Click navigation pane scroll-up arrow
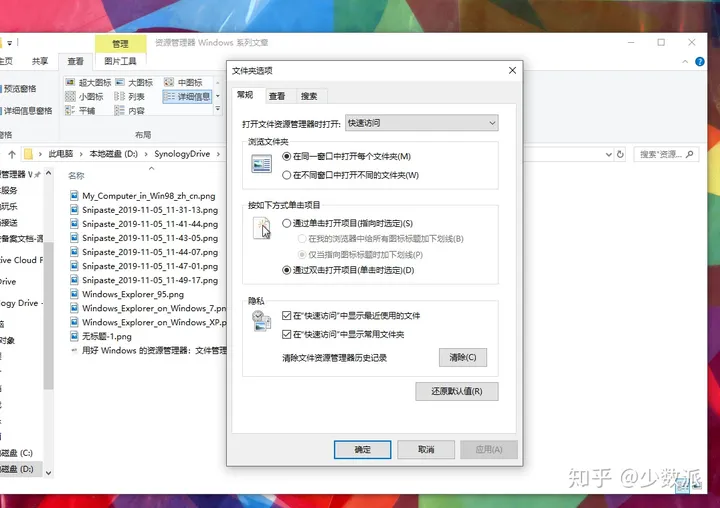Screen dimensions: 720x508 (49, 173)
